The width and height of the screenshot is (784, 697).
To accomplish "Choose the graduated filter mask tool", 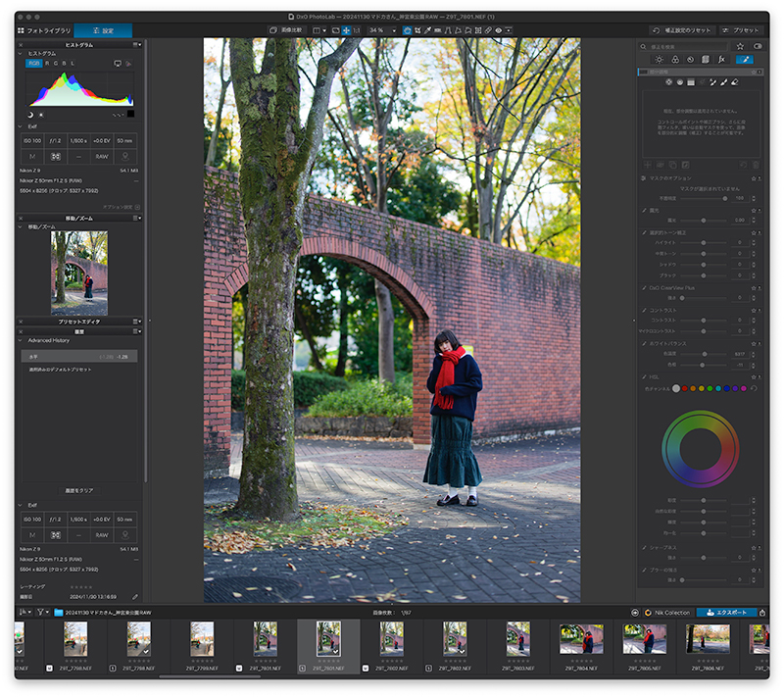I will pos(691,82).
